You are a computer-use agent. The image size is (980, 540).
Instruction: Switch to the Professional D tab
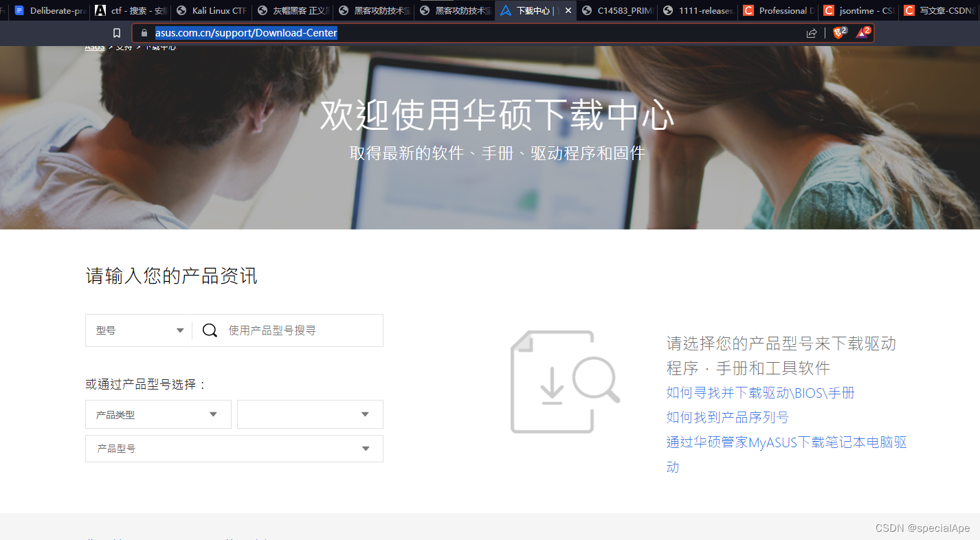[x=779, y=11]
